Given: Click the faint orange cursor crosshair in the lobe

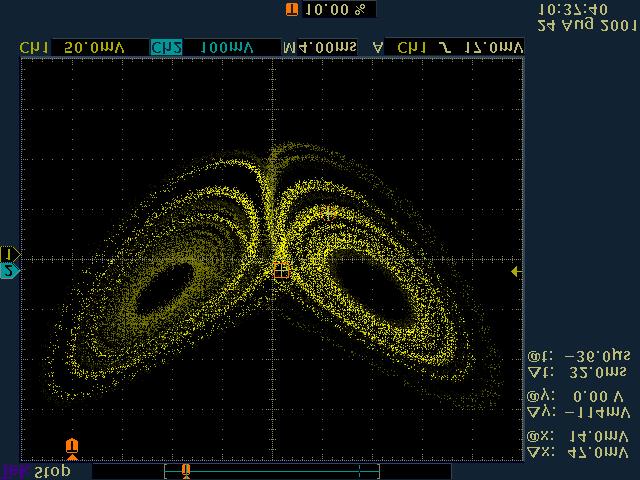Looking at the screenshot, I should coord(328,213).
